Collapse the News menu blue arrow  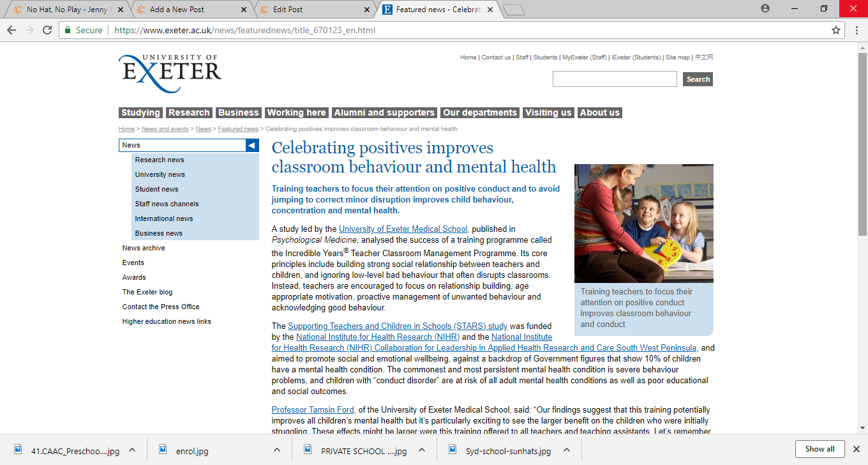point(252,145)
